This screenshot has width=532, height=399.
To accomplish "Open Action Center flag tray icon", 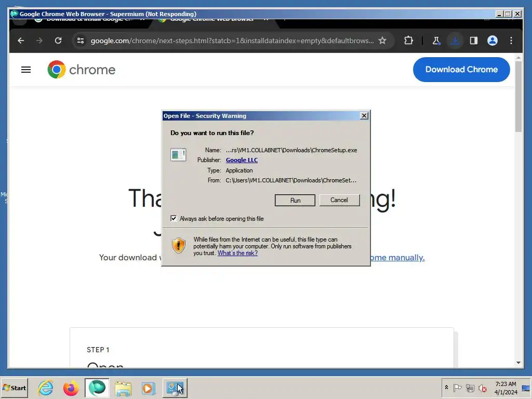I will point(457,388).
